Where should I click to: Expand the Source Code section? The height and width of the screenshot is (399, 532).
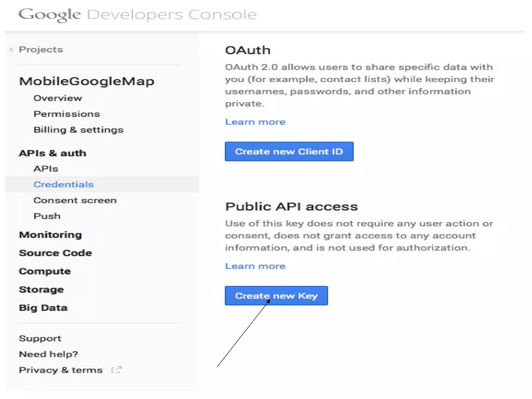click(x=55, y=253)
